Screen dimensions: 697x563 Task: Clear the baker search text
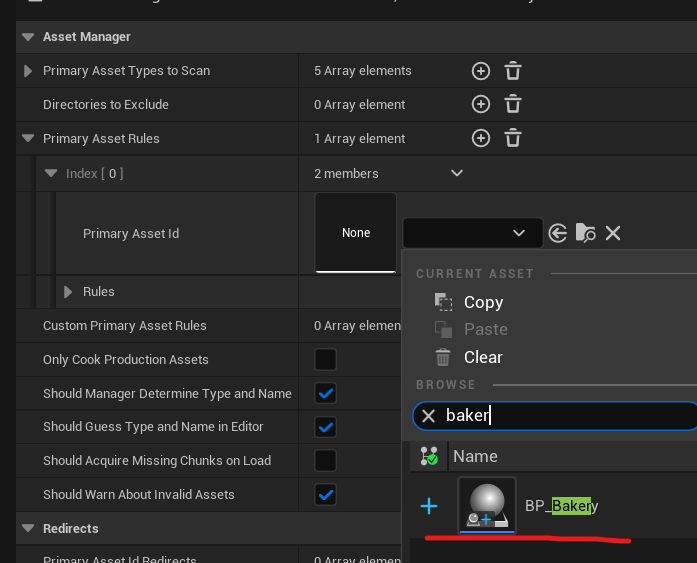(428, 416)
